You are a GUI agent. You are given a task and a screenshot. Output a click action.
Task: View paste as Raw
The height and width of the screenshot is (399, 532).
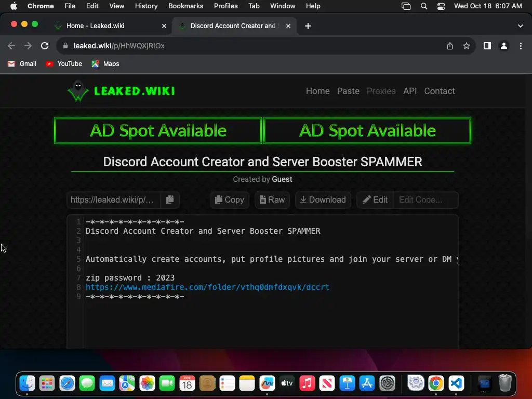point(272,200)
